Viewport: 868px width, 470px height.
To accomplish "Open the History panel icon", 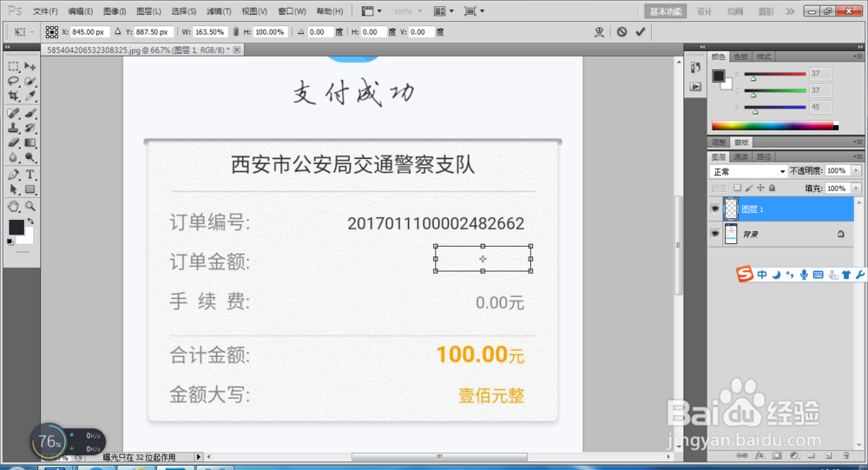I will (x=696, y=68).
